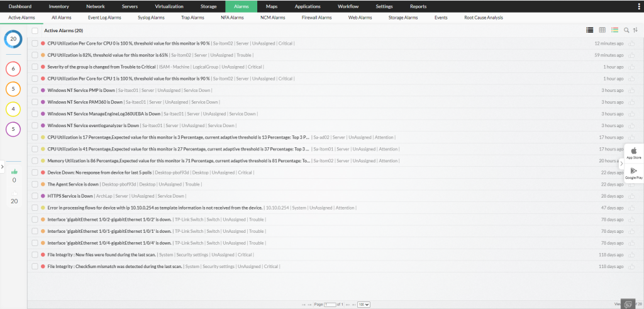Open the App Store download icon
This screenshot has height=309, width=644.
click(634, 151)
